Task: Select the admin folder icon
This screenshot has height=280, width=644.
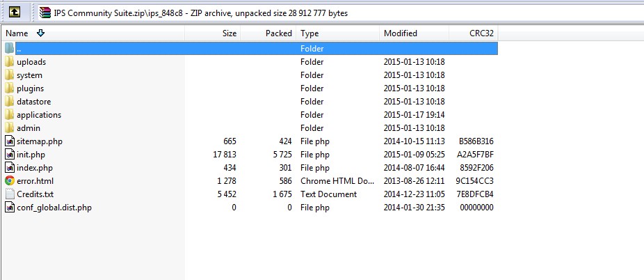Action: pos(10,128)
